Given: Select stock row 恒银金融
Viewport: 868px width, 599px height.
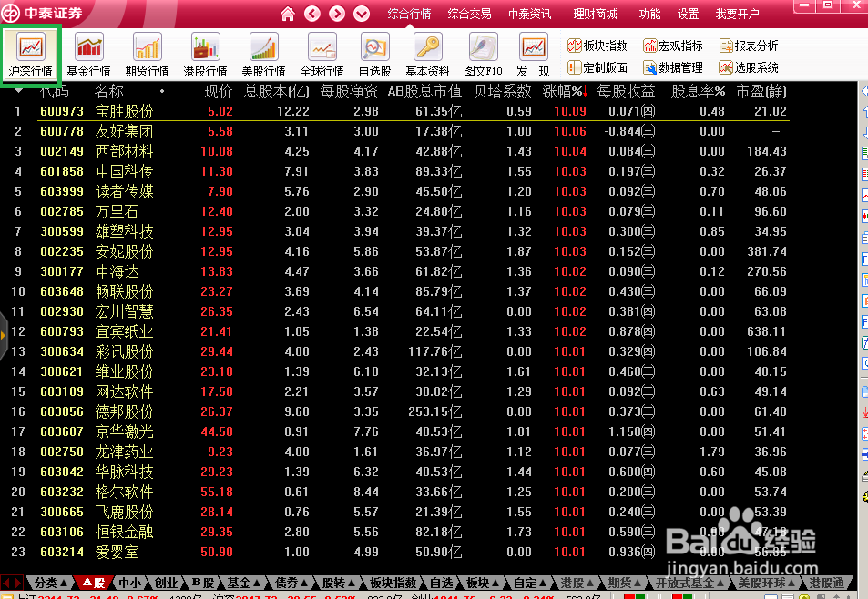Looking at the screenshot, I should pos(402,532).
